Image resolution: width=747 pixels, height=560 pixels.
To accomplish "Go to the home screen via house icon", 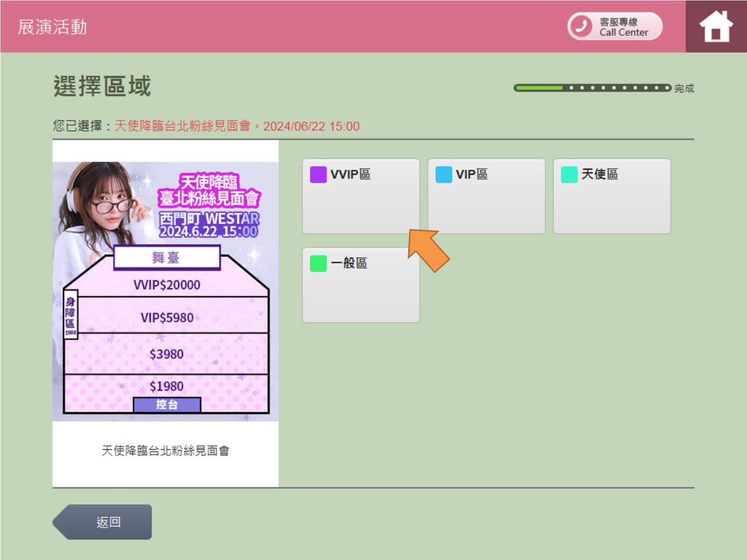I will tap(716, 27).
